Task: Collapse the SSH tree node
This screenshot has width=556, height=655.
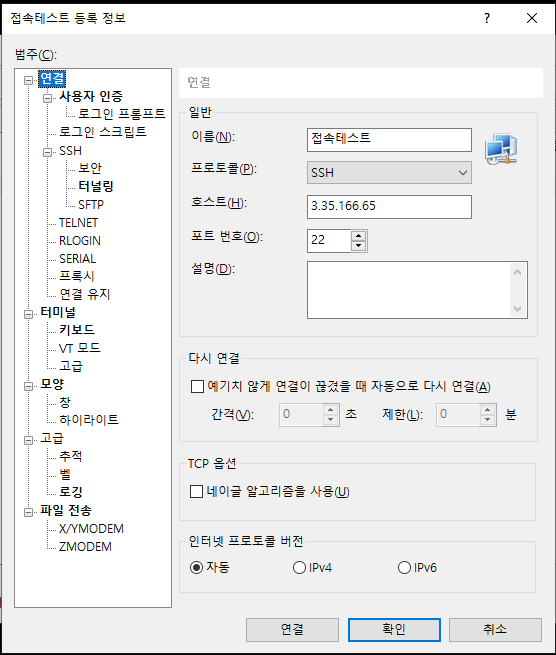Action: click(48, 152)
